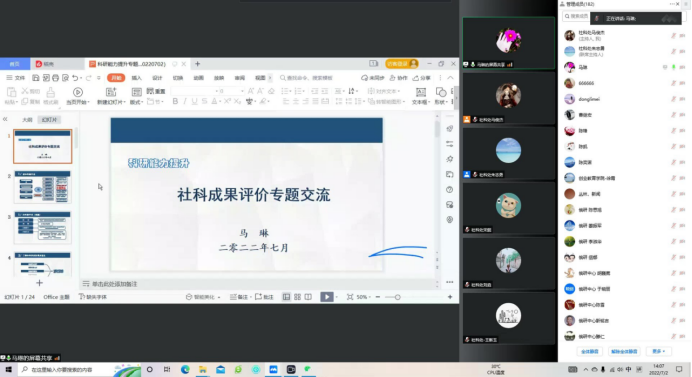Select the Insert ribbon tab
The height and width of the screenshot is (377, 692).
[136, 78]
